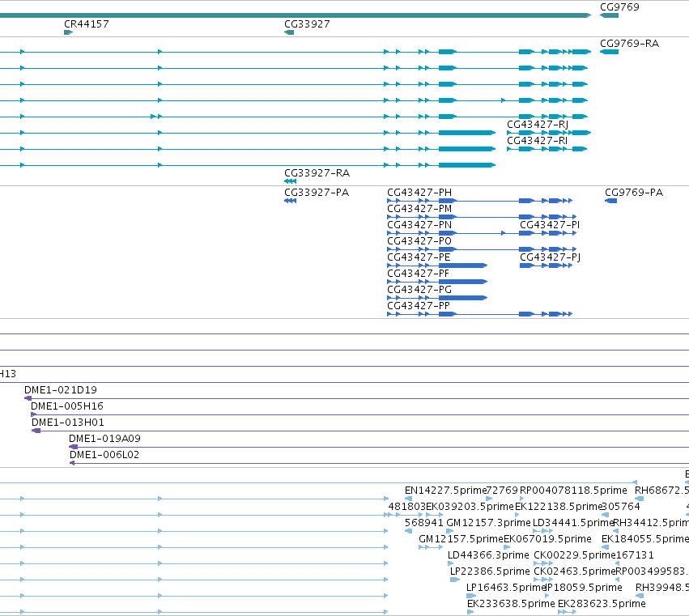Select the CG33927-PA protein label

317,193
